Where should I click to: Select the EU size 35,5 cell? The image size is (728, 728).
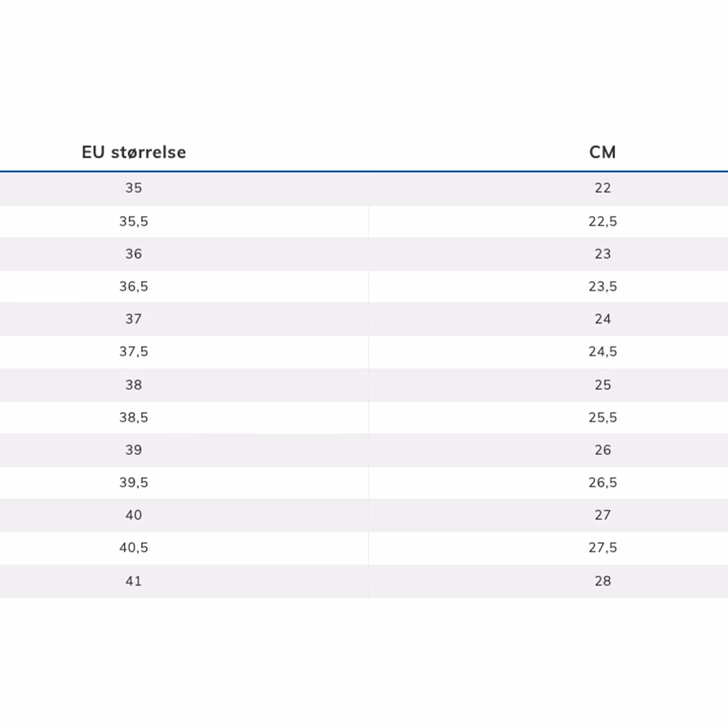[134, 221]
